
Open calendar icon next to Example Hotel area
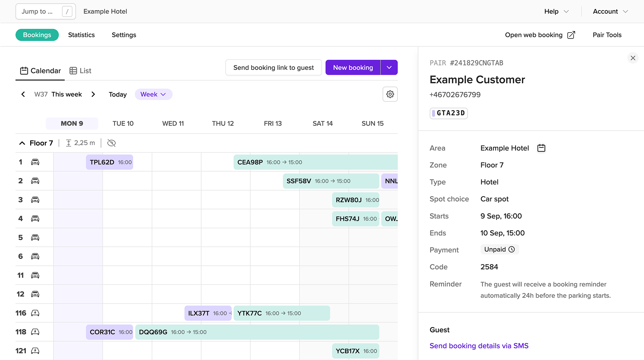pyautogui.click(x=541, y=148)
